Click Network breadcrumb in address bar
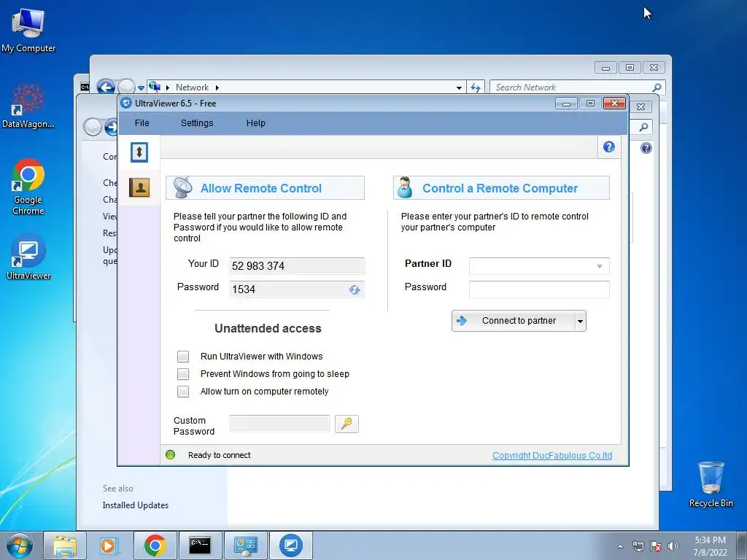The width and height of the screenshot is (747, 560). (x=192, y=87)
